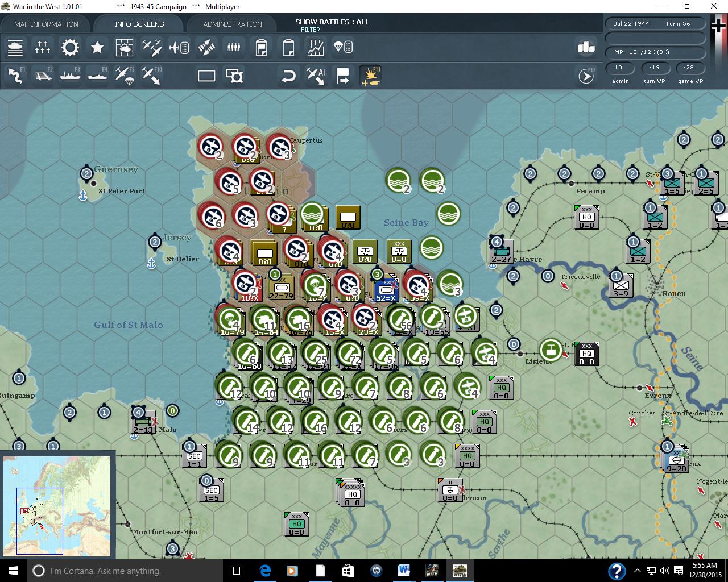This screenshot has height=582, width=728.
Task: Click the MP: 12K/12K (8K) display
Action: tap(655, 52)
